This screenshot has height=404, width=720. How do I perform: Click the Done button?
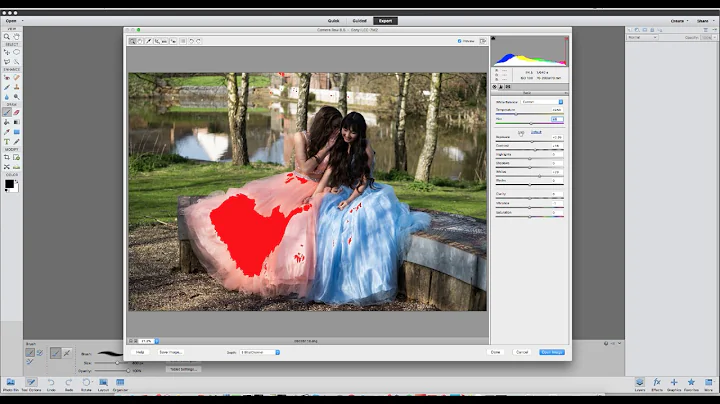tap(495, 352)
